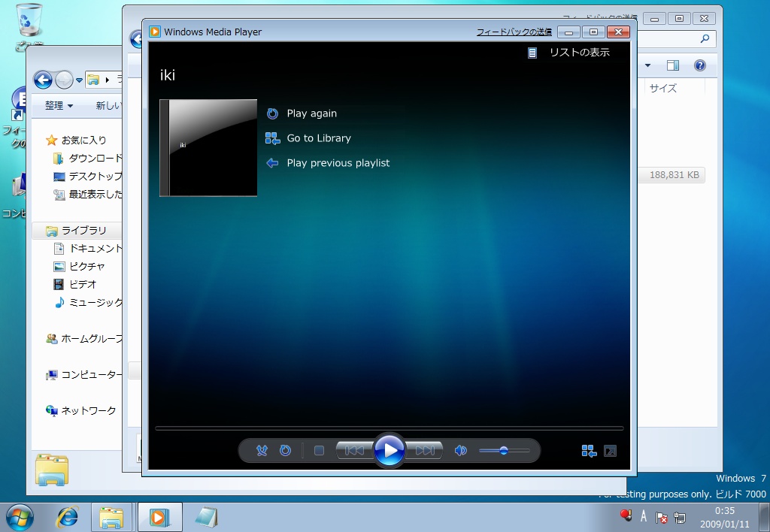
Task: Click the IME input mode A indicator
Action: pyautogui.click(x=644, y=516)
